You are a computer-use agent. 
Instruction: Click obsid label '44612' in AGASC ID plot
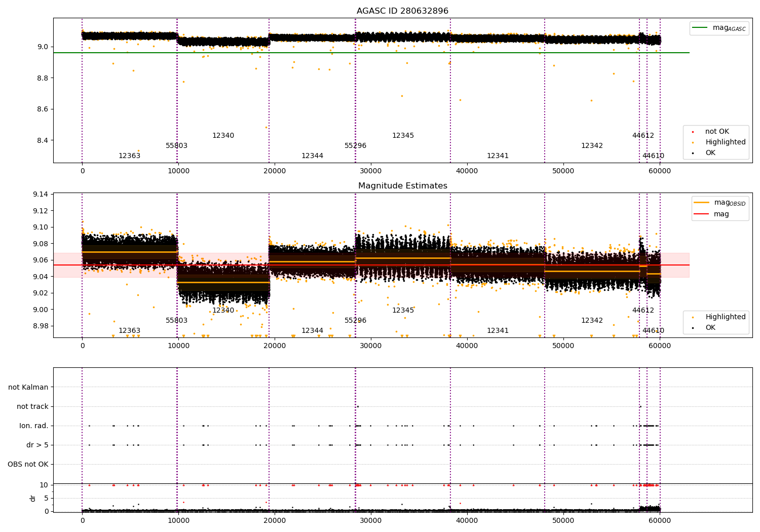(643, 136)
